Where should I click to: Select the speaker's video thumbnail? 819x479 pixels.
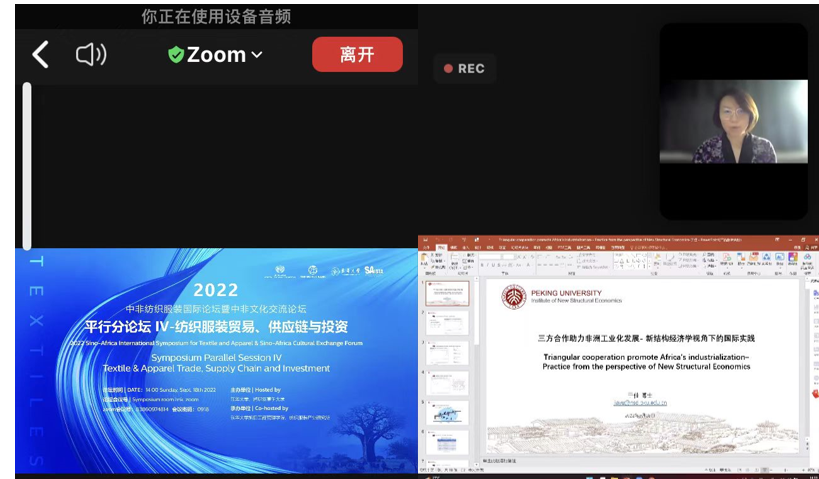(733, 121)
